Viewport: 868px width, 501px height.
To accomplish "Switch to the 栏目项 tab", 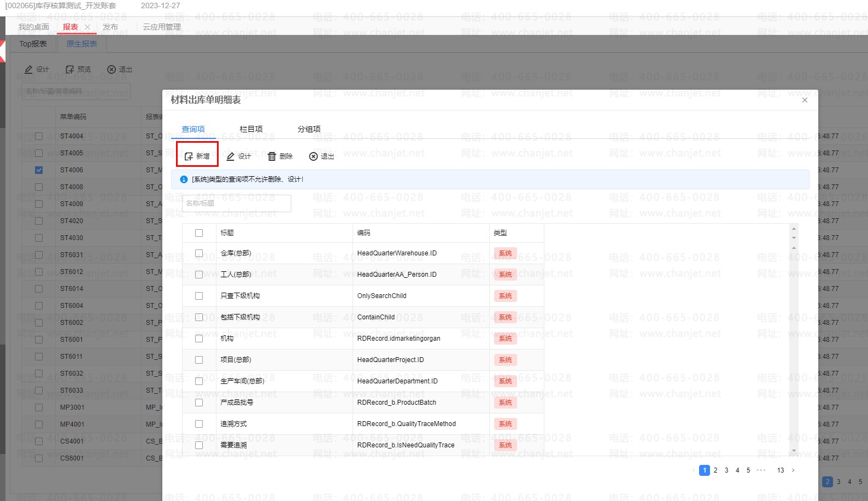I will (x=251, y=129).
